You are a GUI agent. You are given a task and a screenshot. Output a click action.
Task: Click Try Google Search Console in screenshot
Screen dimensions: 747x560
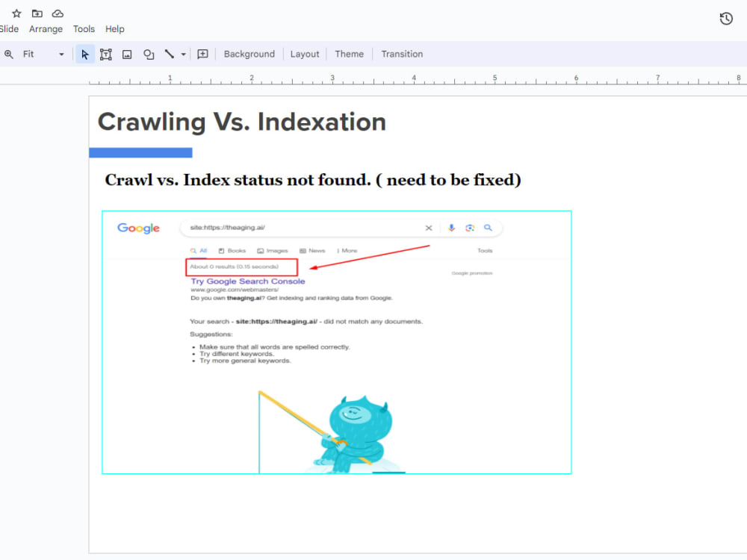248,281
